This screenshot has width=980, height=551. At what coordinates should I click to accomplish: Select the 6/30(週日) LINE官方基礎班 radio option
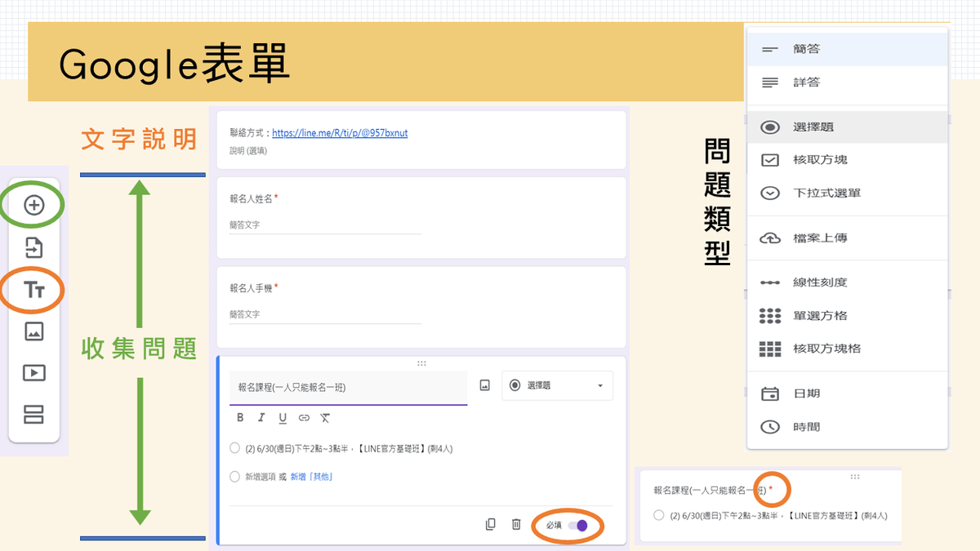click(235, 448)
